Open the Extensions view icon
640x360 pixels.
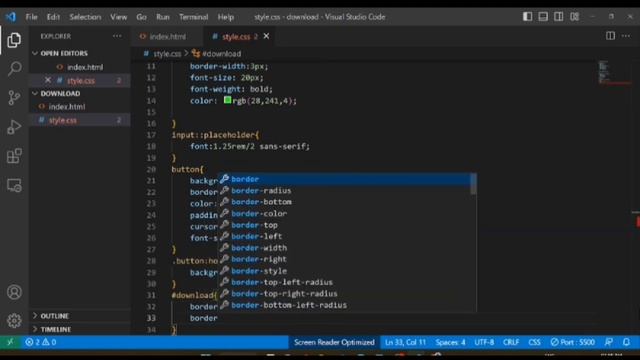tap(14, 156)
